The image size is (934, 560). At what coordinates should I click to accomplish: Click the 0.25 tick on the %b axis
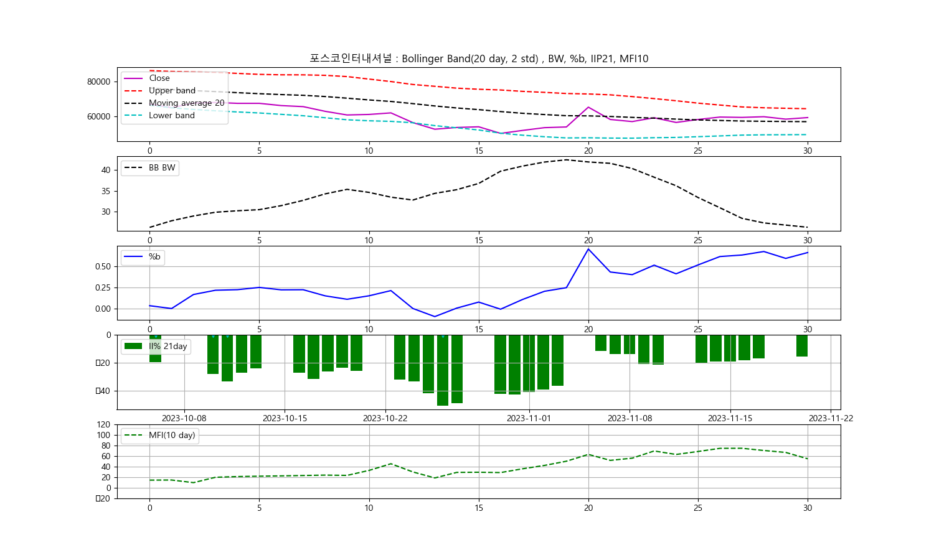103,287
